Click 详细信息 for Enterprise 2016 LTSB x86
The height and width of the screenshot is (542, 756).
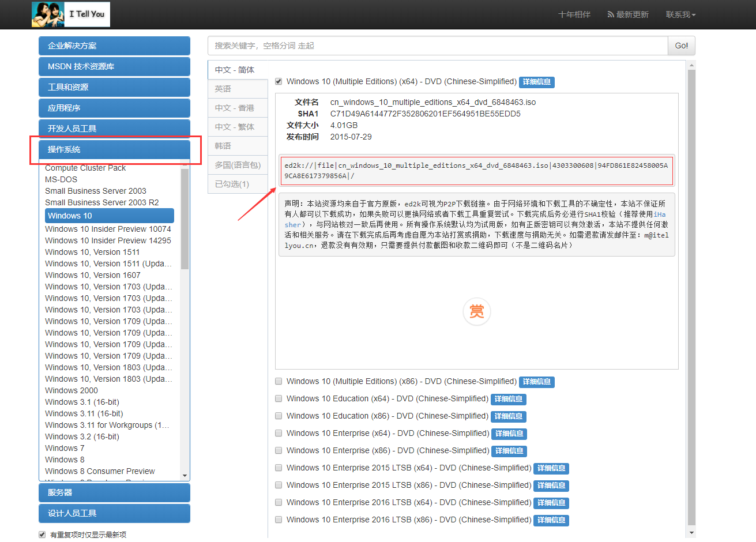pos(551,520)
